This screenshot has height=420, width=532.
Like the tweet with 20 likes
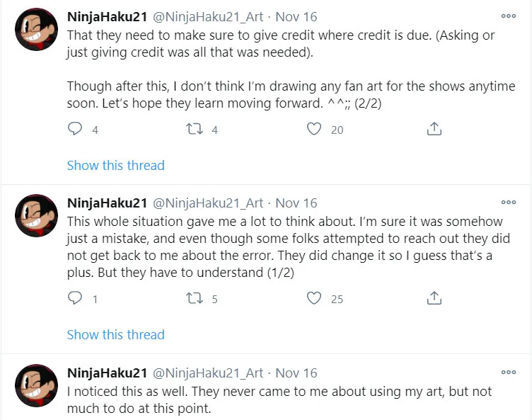(x=315, y=129)
